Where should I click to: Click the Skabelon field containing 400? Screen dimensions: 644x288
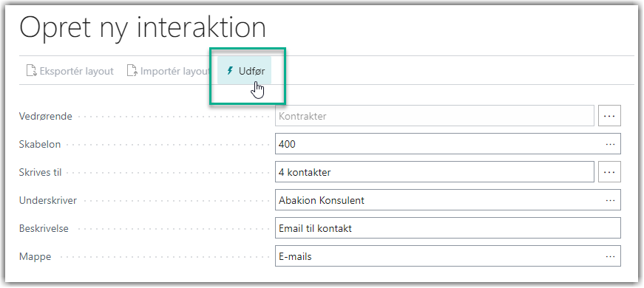pos(447,144)
